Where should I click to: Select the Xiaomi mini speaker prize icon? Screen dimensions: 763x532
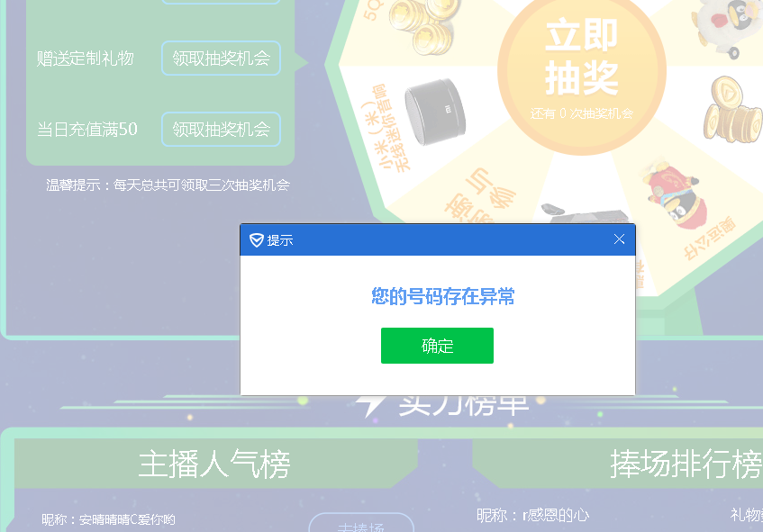434,112
